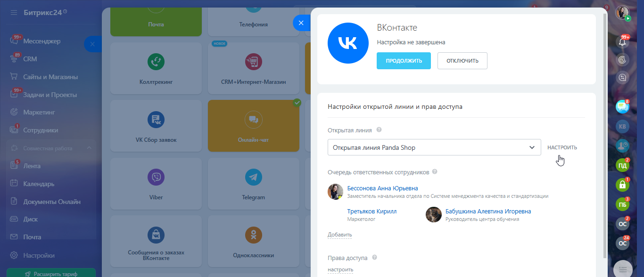Go to Сайты и Магазины section

[x=51, y=77]
